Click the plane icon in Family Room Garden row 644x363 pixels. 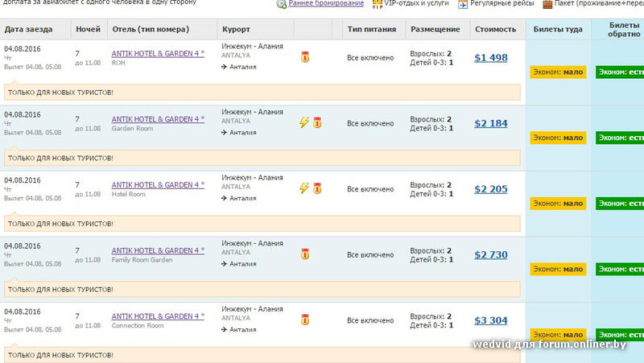pyautogui.click(x=225, y=264)
